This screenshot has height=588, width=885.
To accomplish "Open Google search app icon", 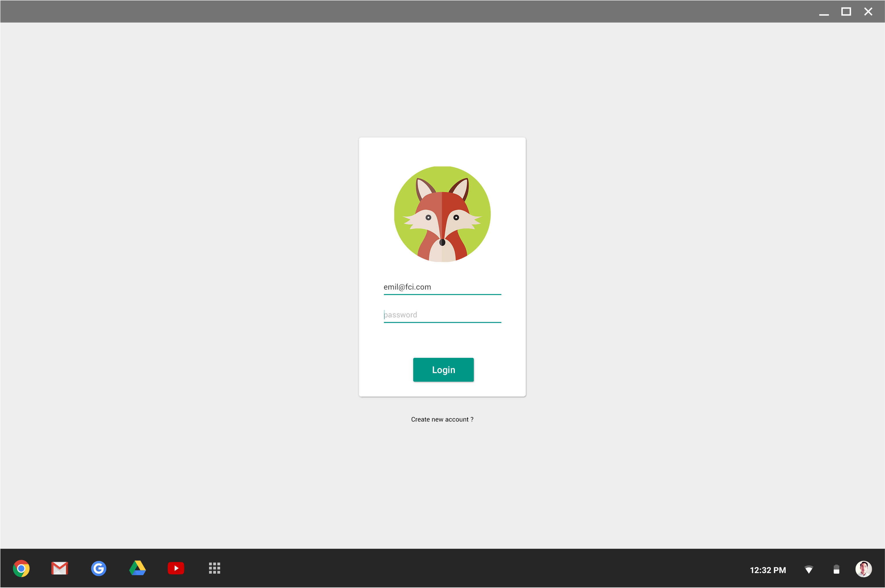I will [99, 568].
